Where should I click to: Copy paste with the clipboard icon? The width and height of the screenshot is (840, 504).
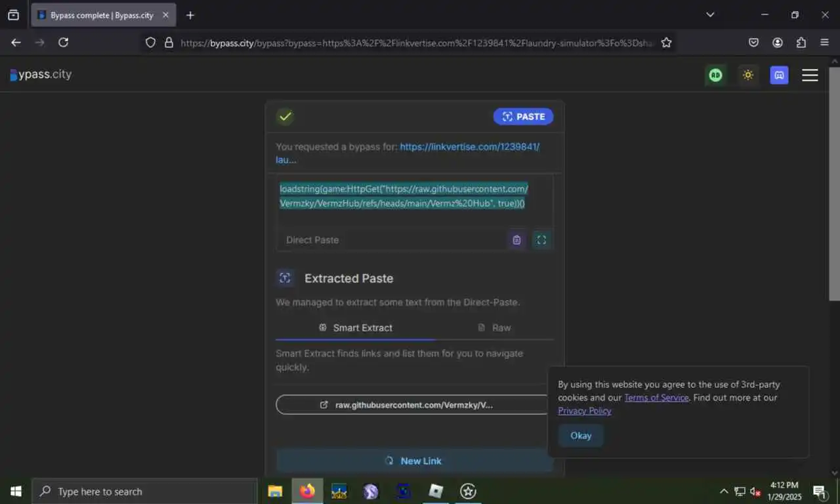pyautogui.click(x=516, y=240)
